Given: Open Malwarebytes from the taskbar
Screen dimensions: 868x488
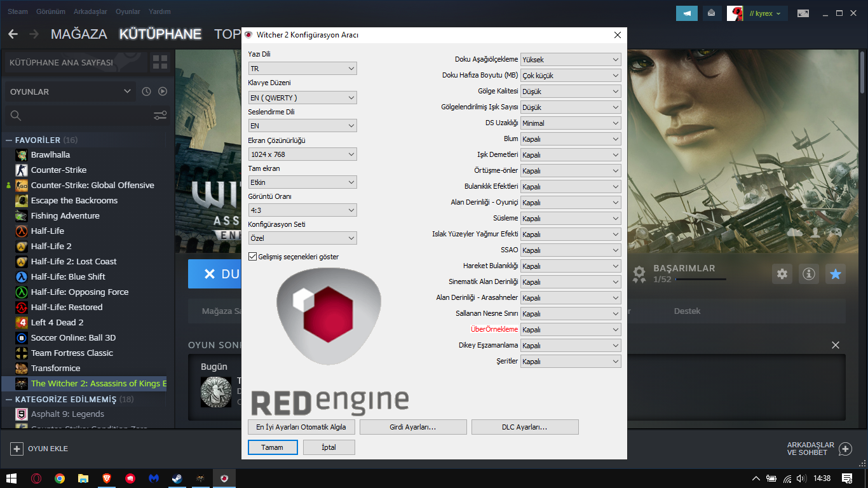Looking at the screenshot, I should (154, 478).
